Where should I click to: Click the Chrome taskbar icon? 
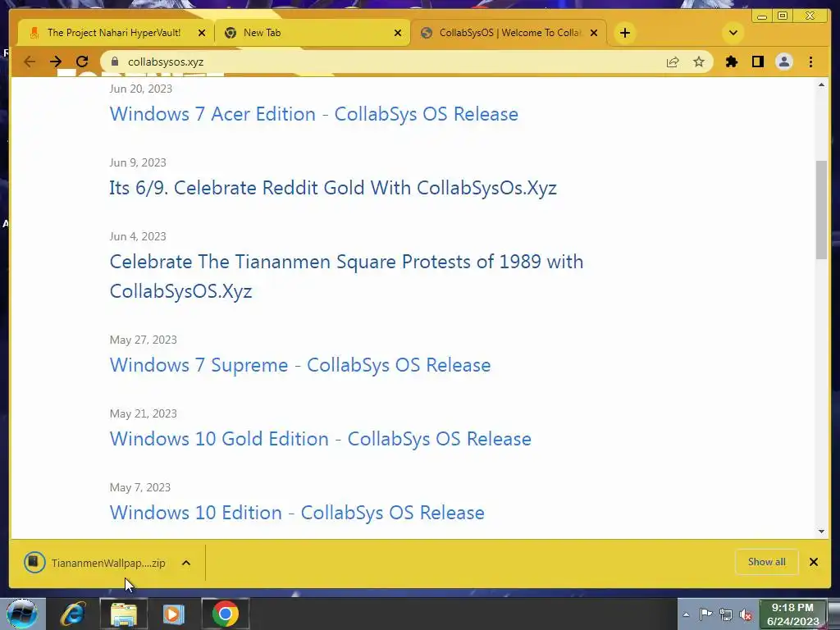(x=225, y=614)
